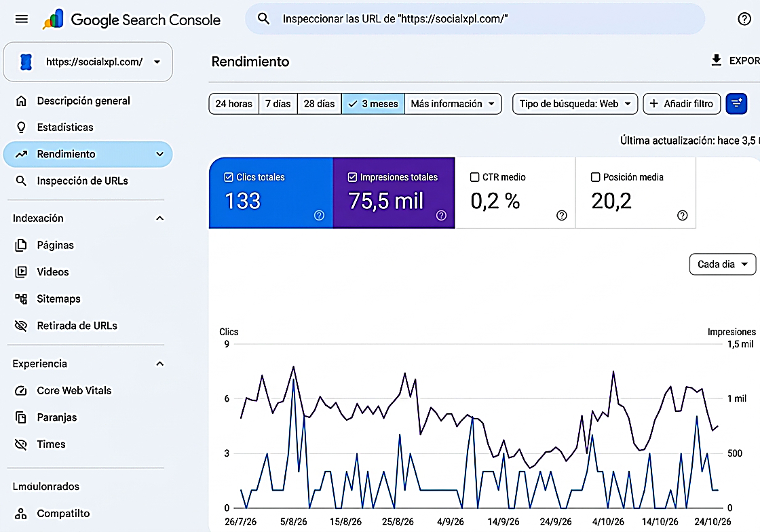This screenshot has height=532, width=760.
Task: Click the gauge icon beside Core Web Vitals
Action: (21, 391)
